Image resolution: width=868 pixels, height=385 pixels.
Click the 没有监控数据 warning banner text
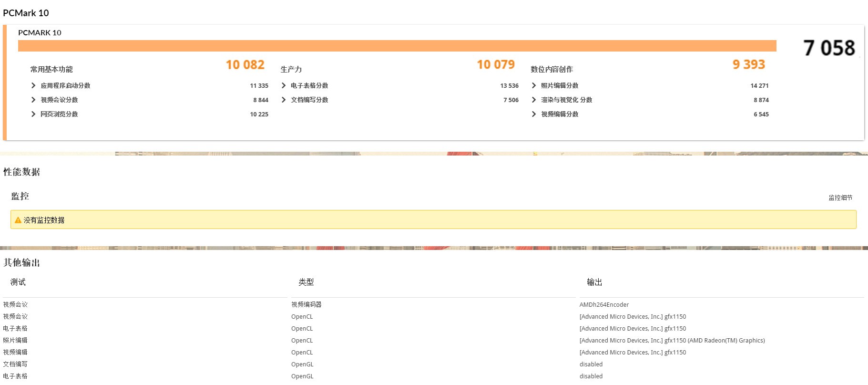44,220
